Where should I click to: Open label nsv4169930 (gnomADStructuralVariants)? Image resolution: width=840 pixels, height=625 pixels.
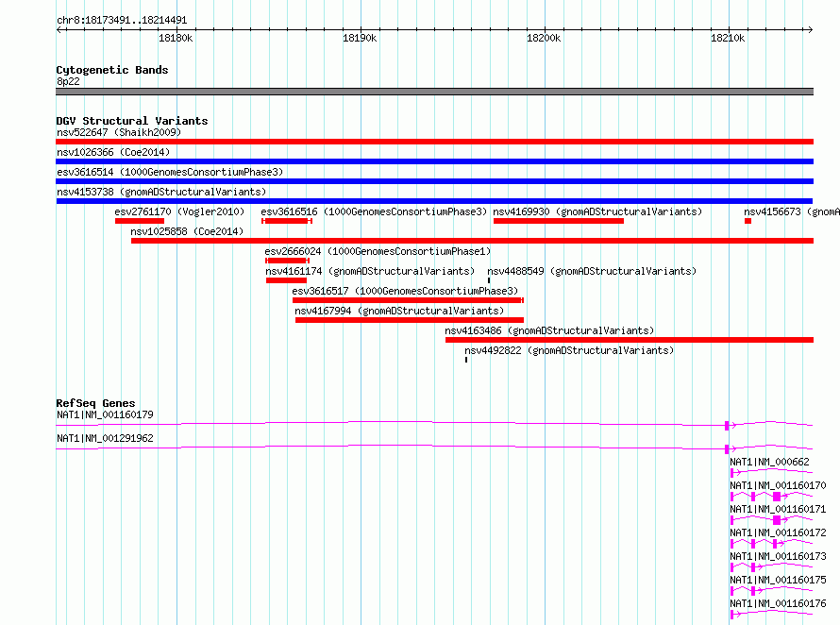tap(597, 211)
